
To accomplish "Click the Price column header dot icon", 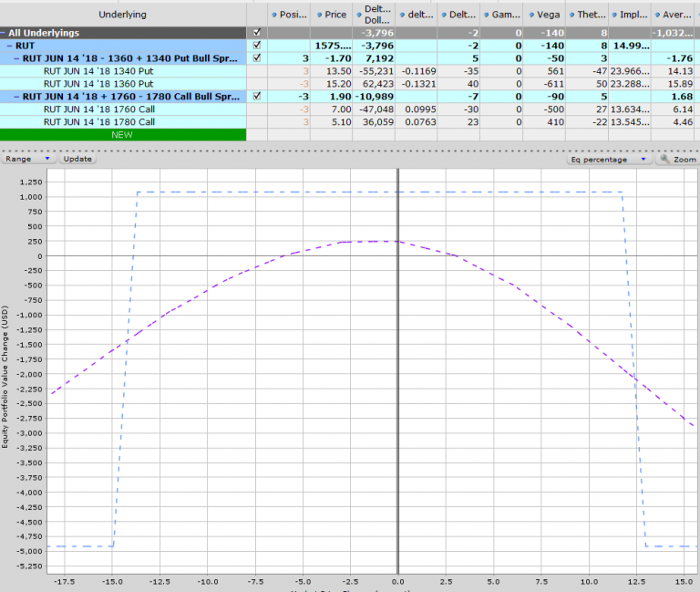I will pos(317,16).
